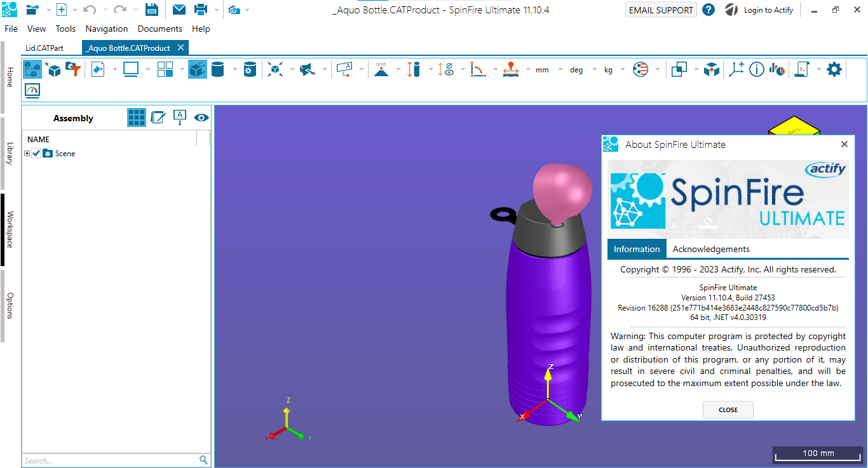This screenshot has width=868, height=468.
Task: Click the coordinate axes plus icon
Action: point(736,69)
